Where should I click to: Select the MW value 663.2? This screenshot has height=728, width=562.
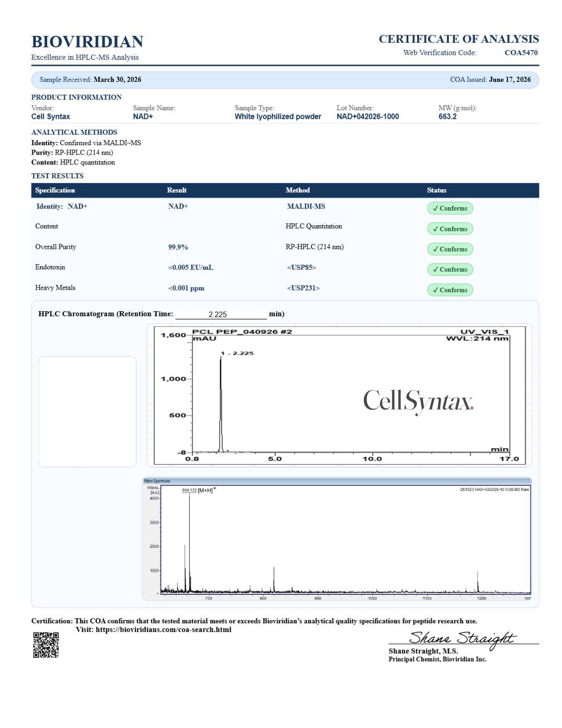[x=447, y=116]
